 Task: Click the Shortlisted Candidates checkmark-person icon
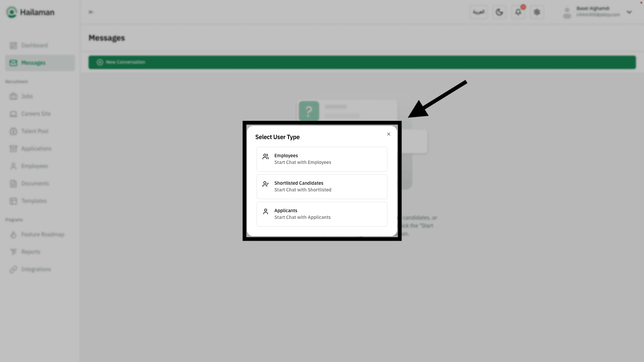[265, 184]
